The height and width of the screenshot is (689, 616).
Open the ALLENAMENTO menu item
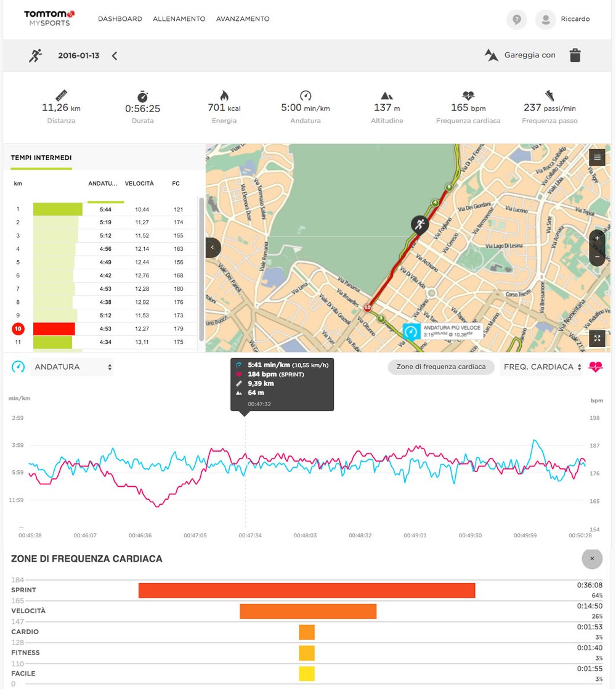pyautogui.click(x=179, y=19)
